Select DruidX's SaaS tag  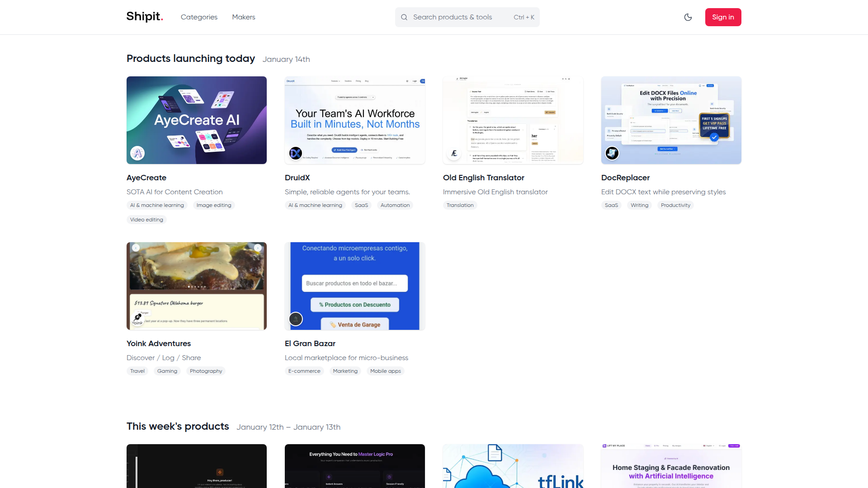[362, 205]
